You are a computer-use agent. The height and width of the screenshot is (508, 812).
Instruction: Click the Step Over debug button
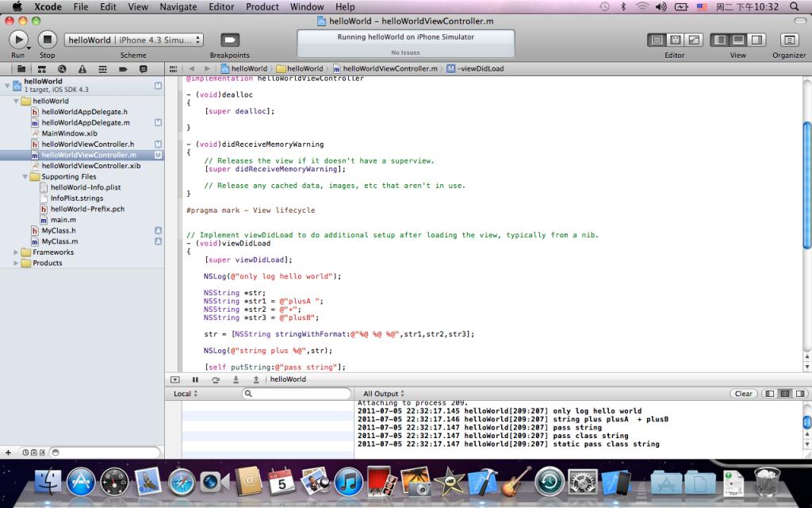216,379
